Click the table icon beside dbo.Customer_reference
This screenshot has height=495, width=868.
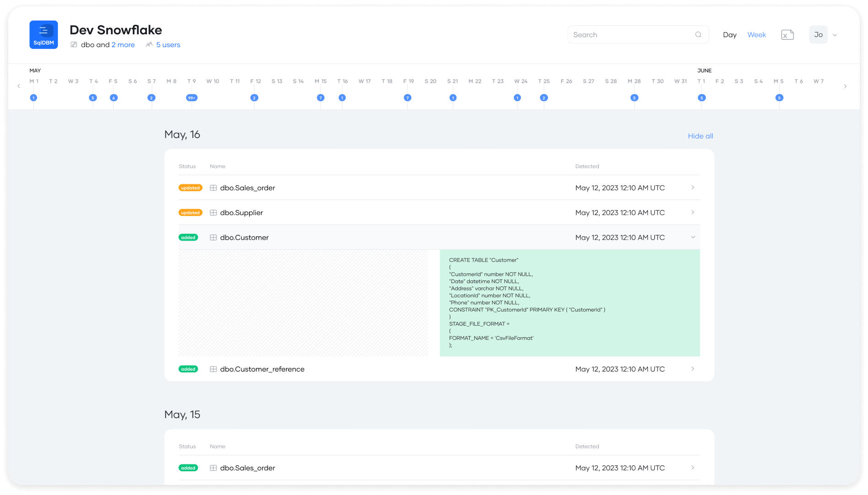213,369
